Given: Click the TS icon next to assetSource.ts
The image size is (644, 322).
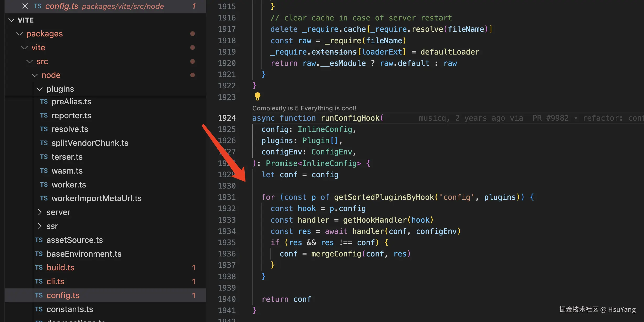Looking at the screenshot, I should (39, 240).
